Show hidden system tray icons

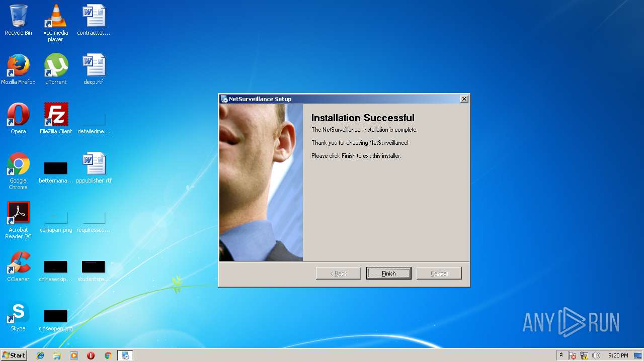561,355
